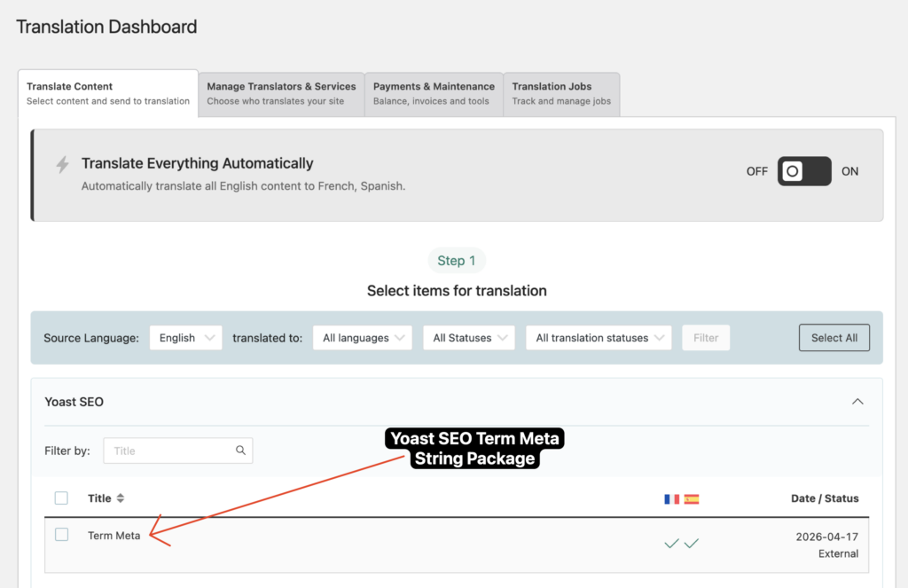This screenshot has height=588, width=908.
Task: Open the All translation statuses dropdown
Action: pyautogui.click(x=599, y=338)
